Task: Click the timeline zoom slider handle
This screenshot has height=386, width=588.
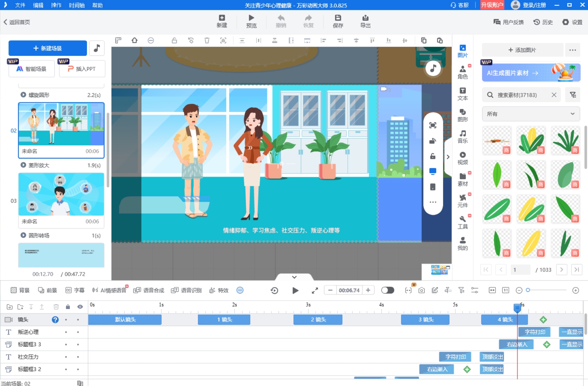Action: click(528, 290)
